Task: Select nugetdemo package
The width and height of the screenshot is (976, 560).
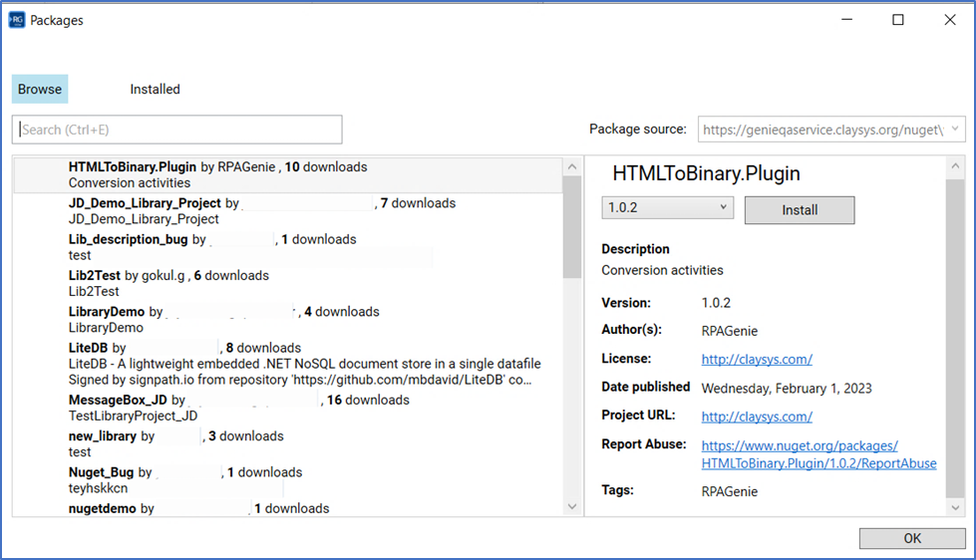Action: 288,508
